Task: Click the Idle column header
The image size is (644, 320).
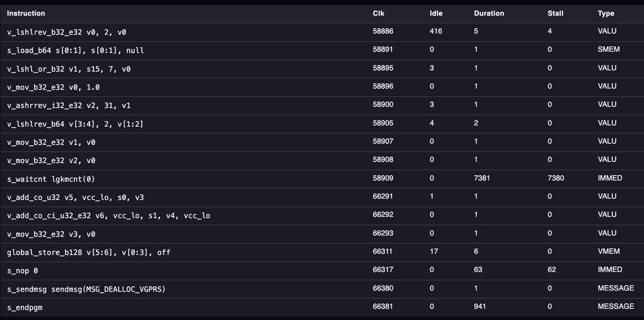Action: 436,13
